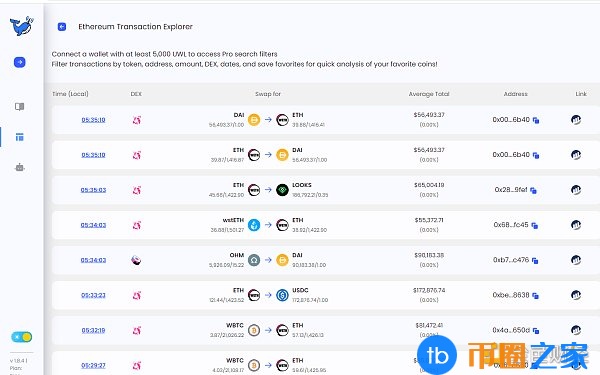Open transaction time 05:33:23 link
Viewport: 600px width, 375px height.
pos(93,295)
